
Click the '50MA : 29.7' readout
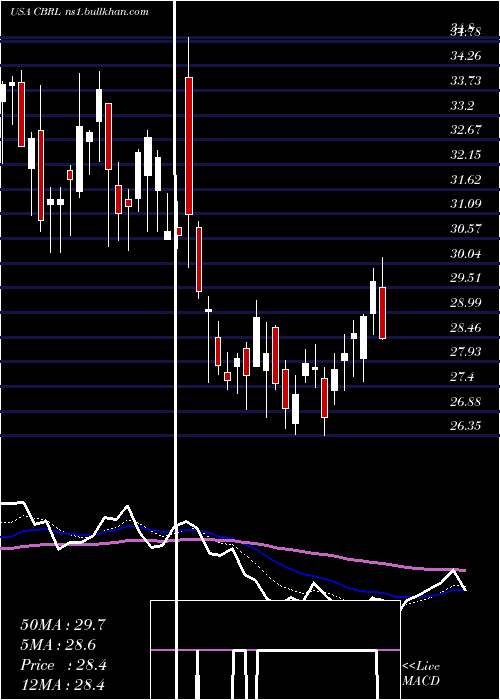click(63, 625)
